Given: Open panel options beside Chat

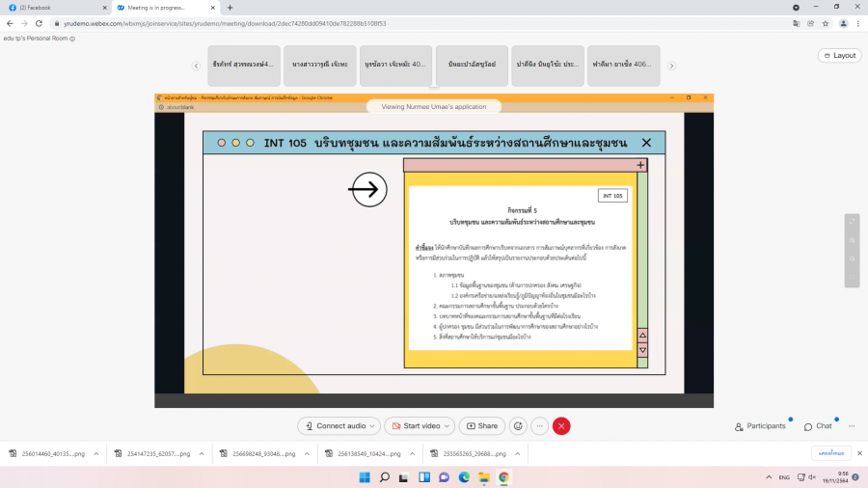Looking at the screenshot, I should [850, 426].
